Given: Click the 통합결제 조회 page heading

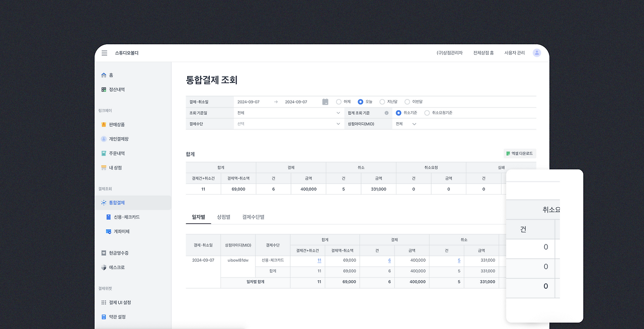Looking at the screenshot, I should (211, 79).
